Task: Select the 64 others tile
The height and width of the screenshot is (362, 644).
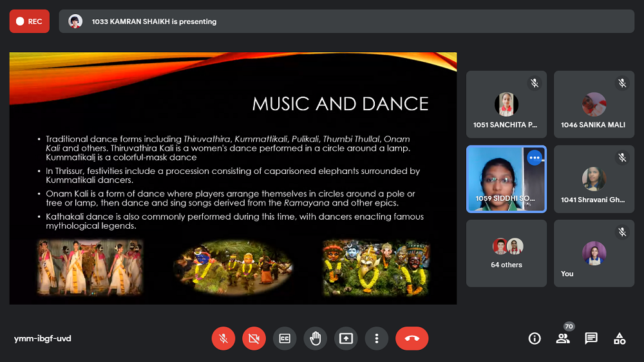Action: (x=506, y=253)
